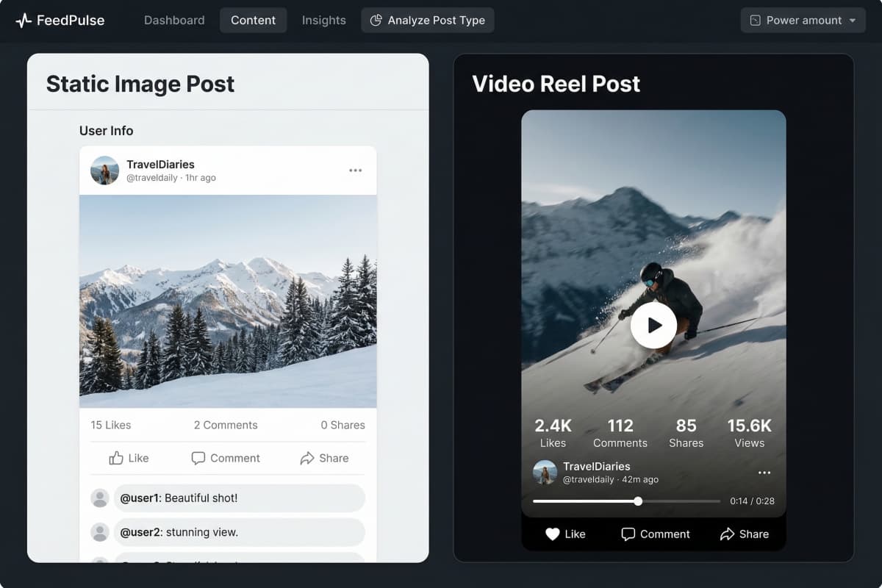This screenshot has height=588, width=882.
Task: Click the video progress slider handle
Action: (638, 501)
